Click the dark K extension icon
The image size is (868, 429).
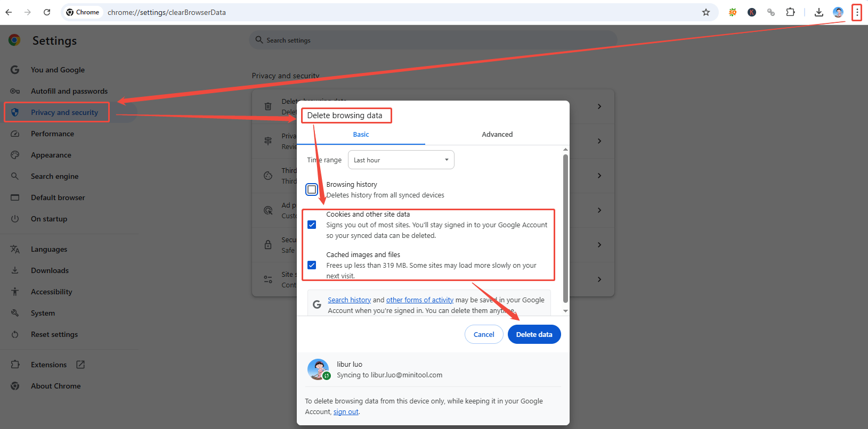pos(752,12)
